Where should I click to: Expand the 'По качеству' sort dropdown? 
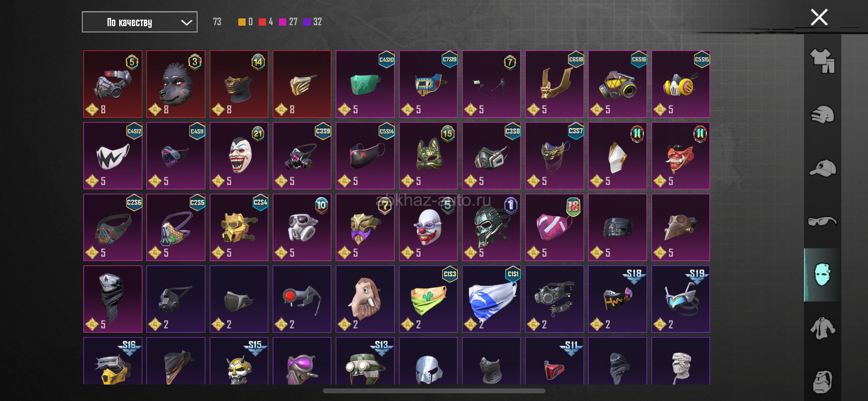139,22
